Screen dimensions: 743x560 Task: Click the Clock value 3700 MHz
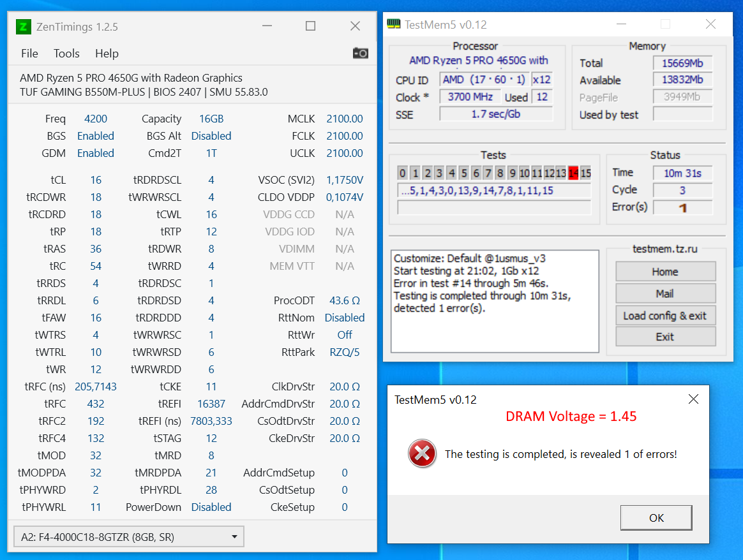470,97
